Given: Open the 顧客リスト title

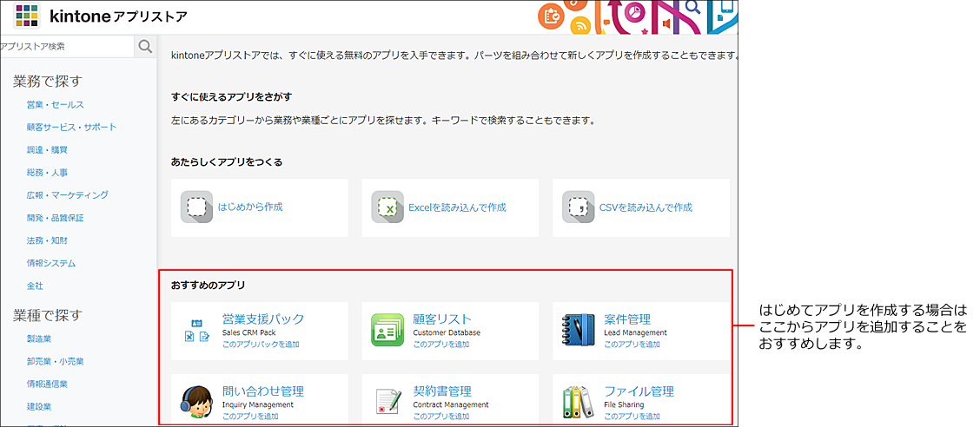Looking at the screenshot, I should coord(442,319).
